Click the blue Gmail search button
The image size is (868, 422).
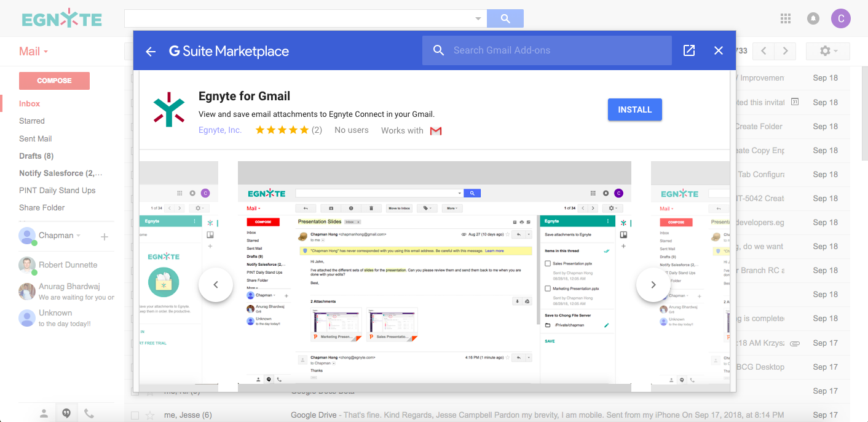coord(505,18)
